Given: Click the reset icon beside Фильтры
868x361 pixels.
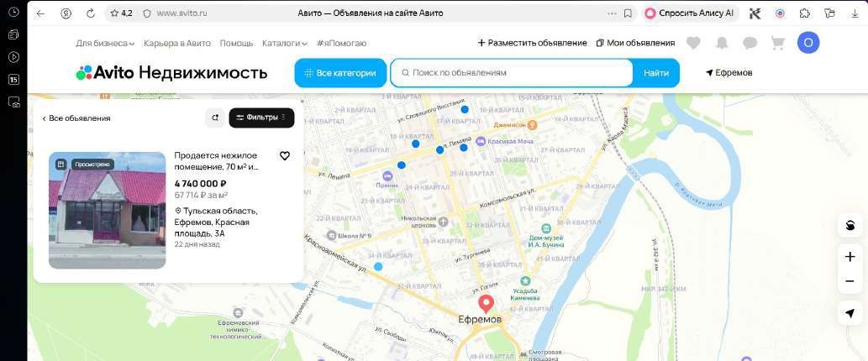Looking at the screenshot, I should [215, 118].
